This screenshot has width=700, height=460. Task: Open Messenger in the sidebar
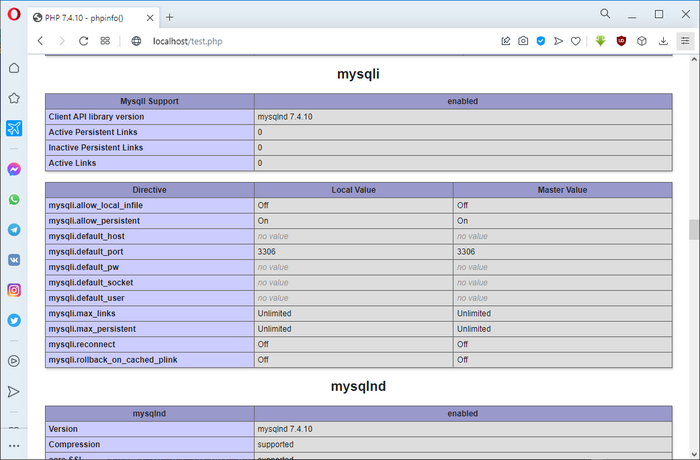(x=14, y=169)
